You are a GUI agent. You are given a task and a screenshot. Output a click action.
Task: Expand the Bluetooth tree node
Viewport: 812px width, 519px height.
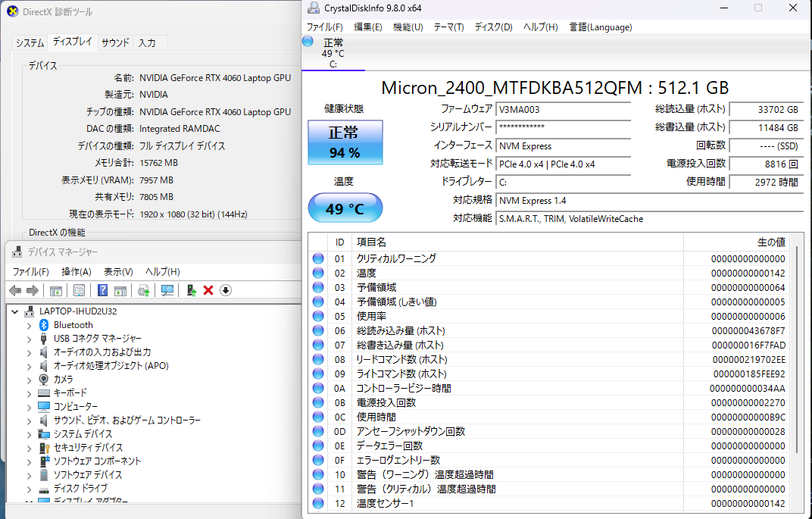(x=29, y=325)
